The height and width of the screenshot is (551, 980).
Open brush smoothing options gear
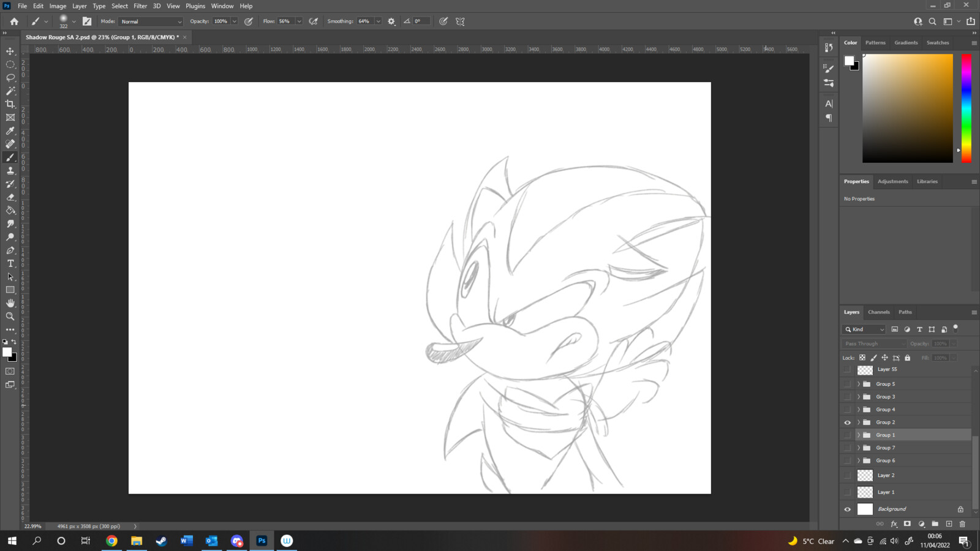(391, 21)
